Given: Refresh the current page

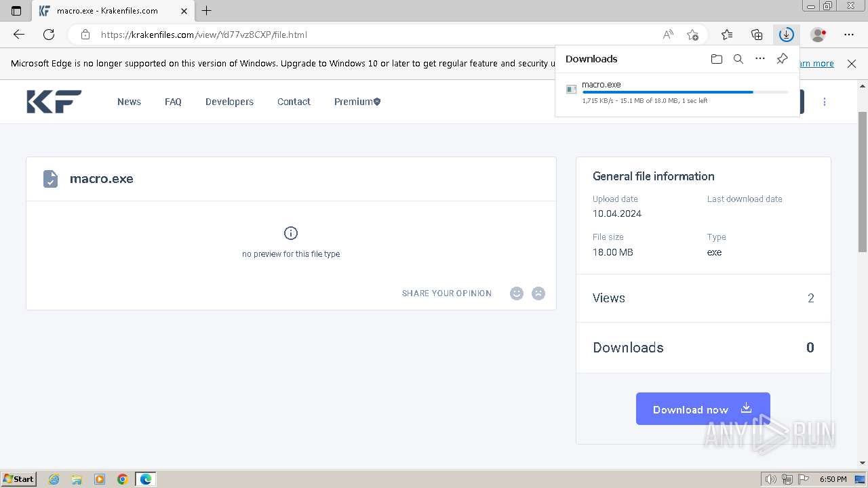Looking at the screenshot, I should point(49,35).
